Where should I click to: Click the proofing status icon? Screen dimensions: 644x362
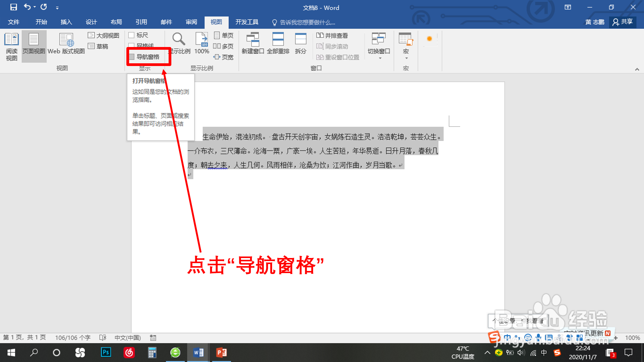coord(103,338)
